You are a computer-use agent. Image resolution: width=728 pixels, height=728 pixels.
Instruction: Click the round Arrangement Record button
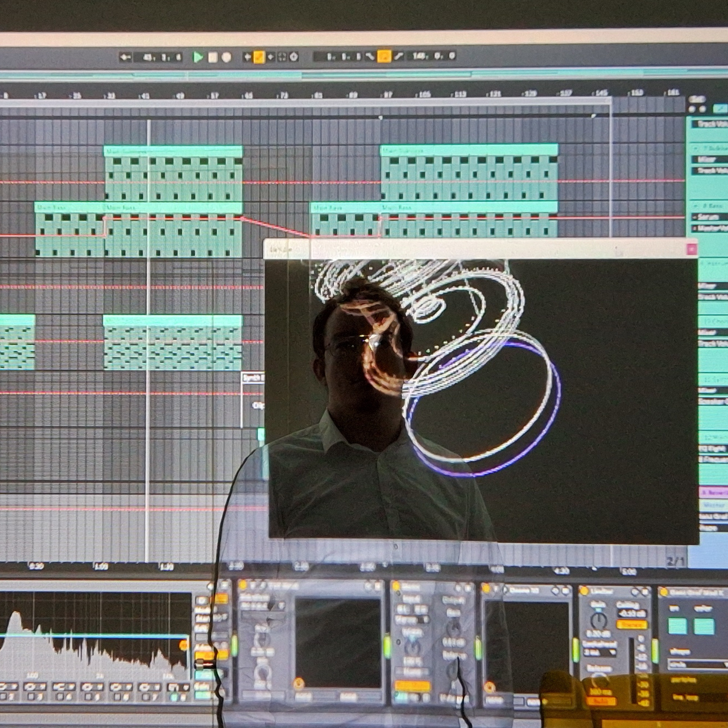[226, 57]
